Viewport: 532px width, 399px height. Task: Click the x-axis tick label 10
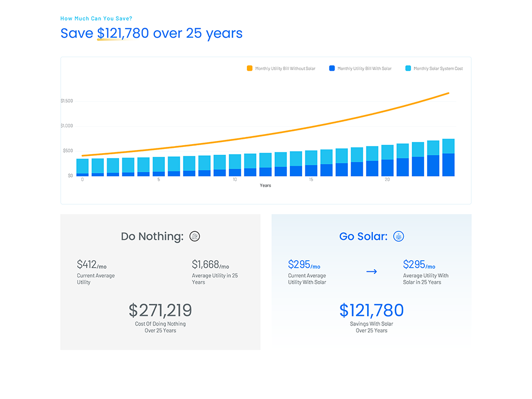[x=235, y=179]
